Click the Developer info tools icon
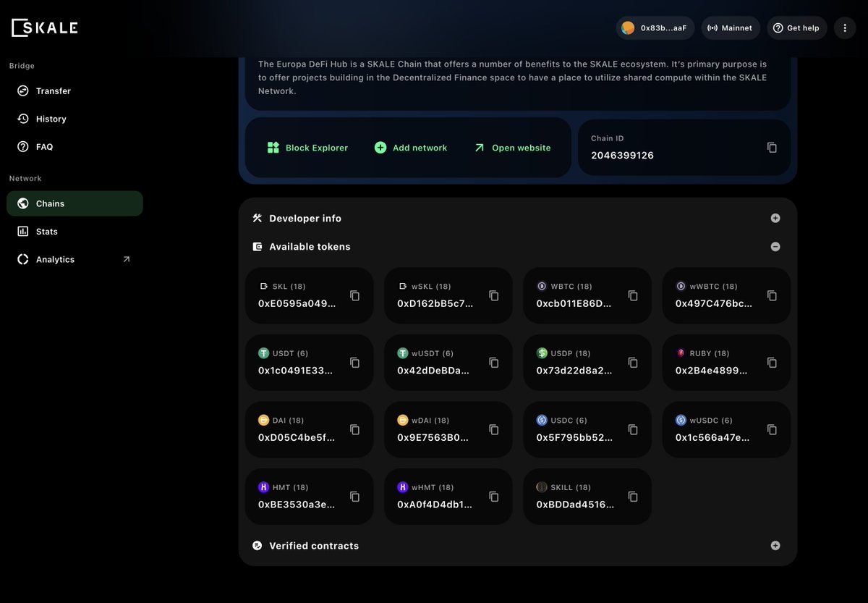Viewport: 868px width, 603px height. [x=257, y=218]
